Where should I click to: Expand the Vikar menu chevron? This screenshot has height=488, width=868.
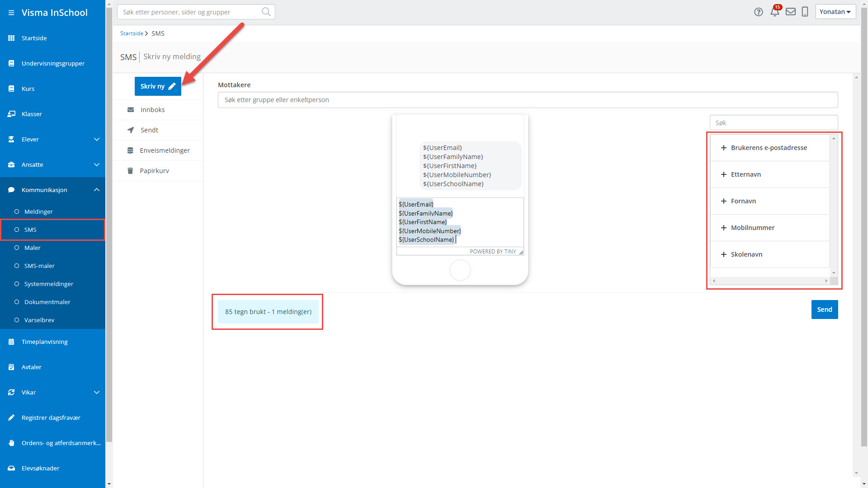(x=97, y=392)
